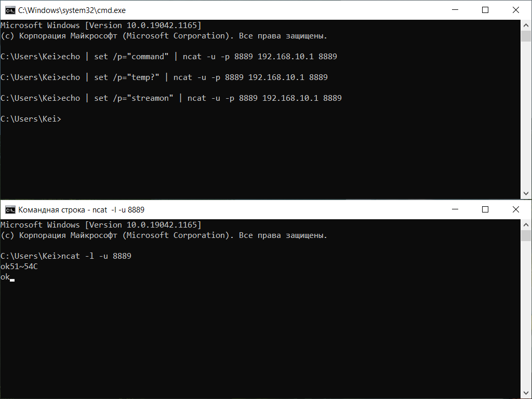This screenshot has width=532, height=399.
Task: Click the ok51~54C response line
Action: click(x=19, y=267)
